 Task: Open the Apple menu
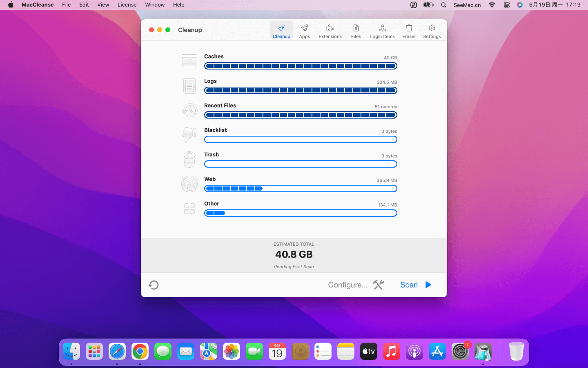click(11, 5)
